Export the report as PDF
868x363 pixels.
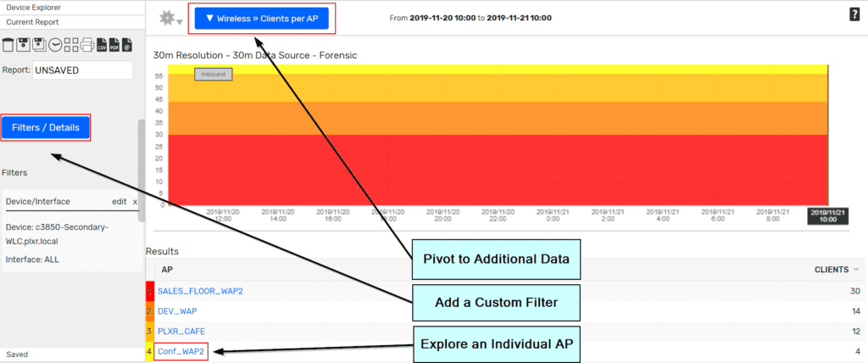click(114, 45)
